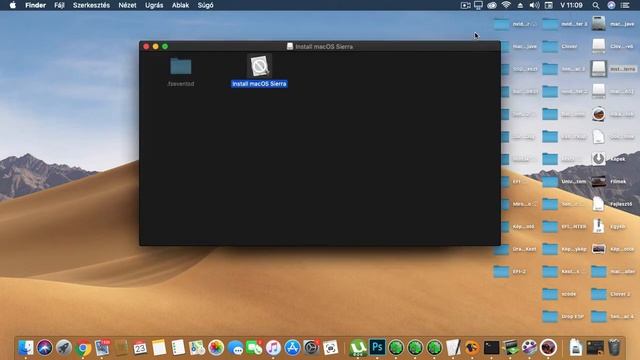Select the .fseventsd folder in the window
The height and width of the screenshot is (360, 640).
[181, 66]
